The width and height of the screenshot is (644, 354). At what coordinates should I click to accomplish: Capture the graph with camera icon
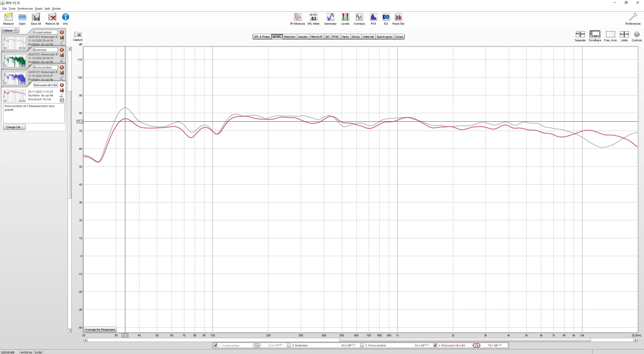[x=78, y=36]
